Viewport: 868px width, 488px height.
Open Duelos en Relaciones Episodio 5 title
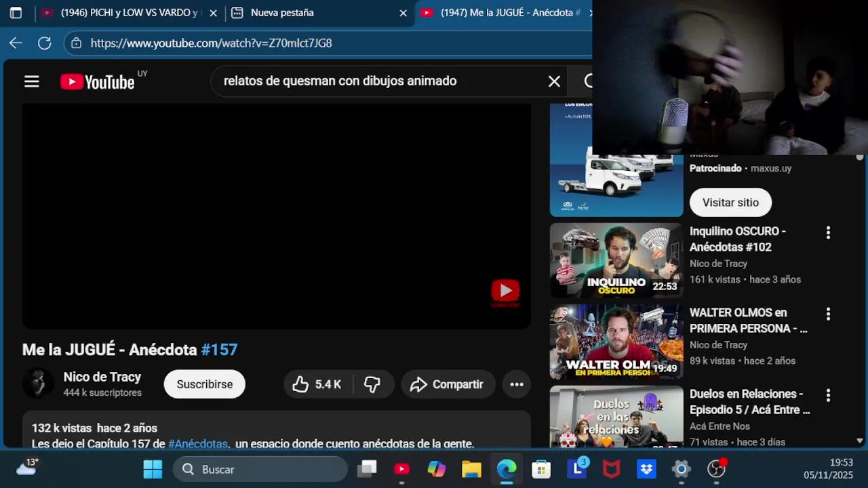coord(749,402)
